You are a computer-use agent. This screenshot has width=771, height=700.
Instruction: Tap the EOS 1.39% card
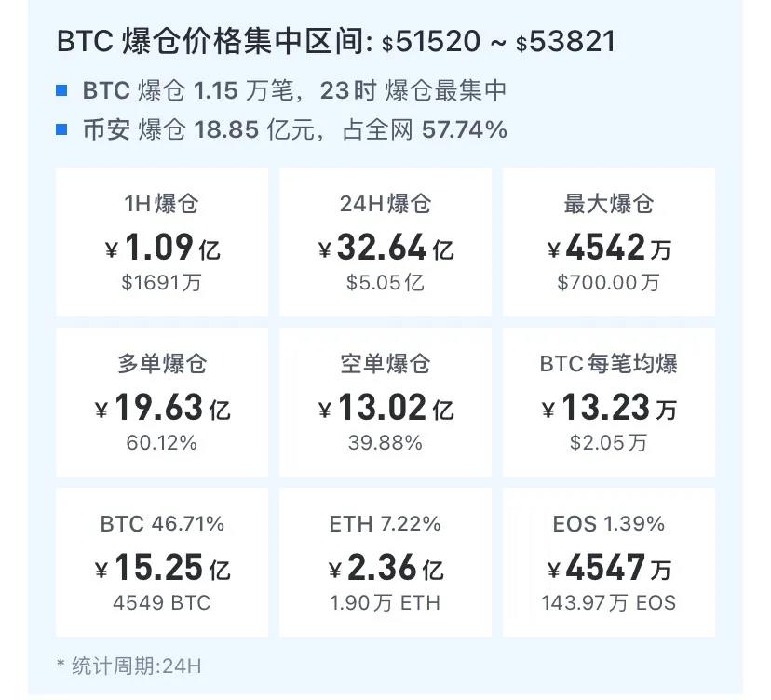tap(609, 562)
